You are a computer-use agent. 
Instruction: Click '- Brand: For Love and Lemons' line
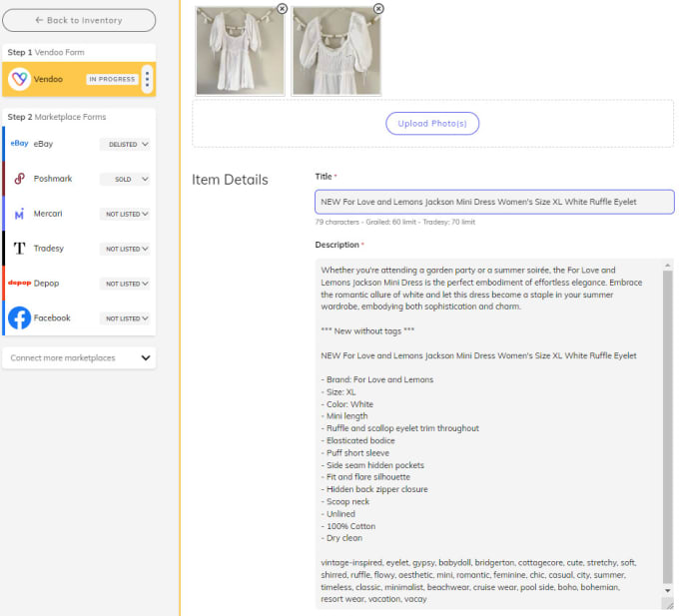377,379
